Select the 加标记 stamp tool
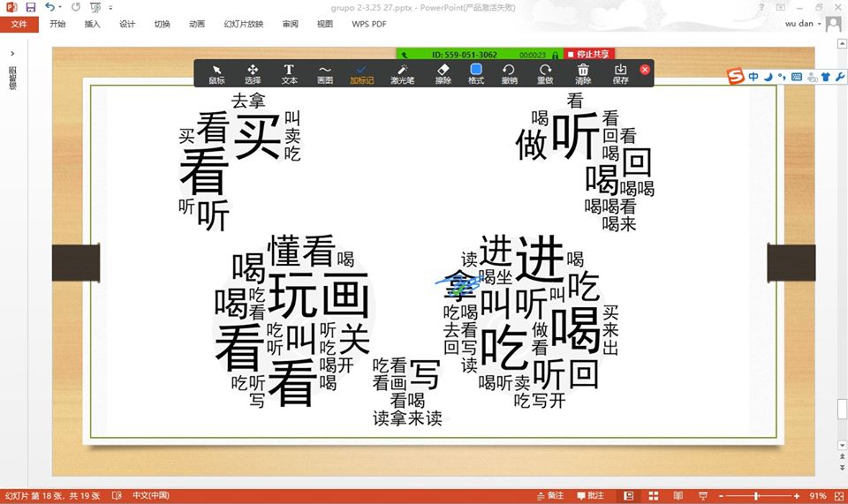The image size is (848, 504). [x=361, y=74]
